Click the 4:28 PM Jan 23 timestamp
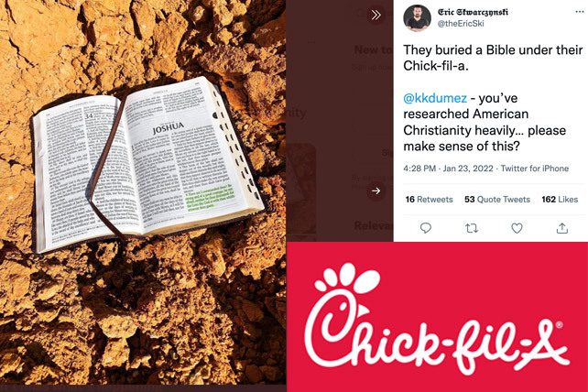588x392 pixels. coord(448,169)
